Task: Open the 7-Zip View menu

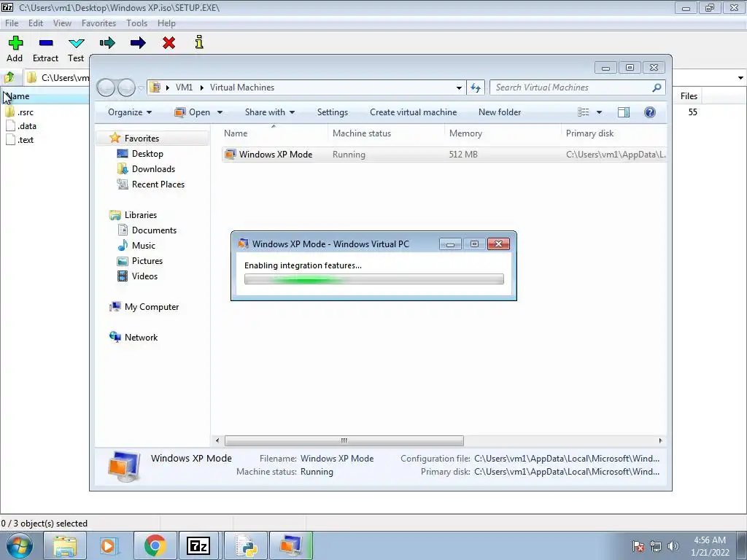Action: (x=62, y=23)
